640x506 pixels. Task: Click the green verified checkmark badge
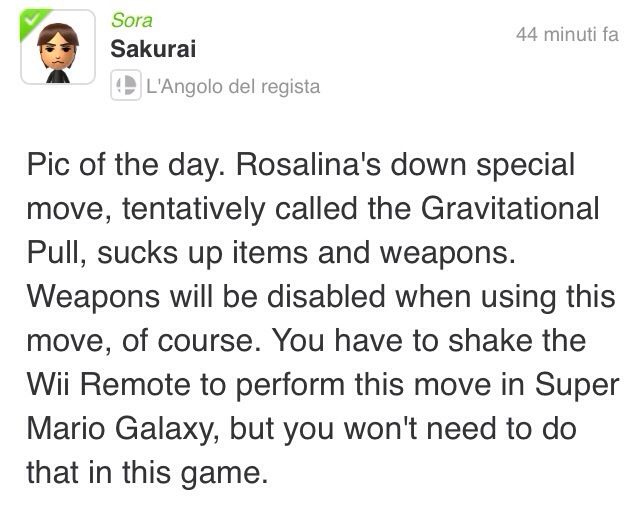pyautogui.click(x=33, y=22)
